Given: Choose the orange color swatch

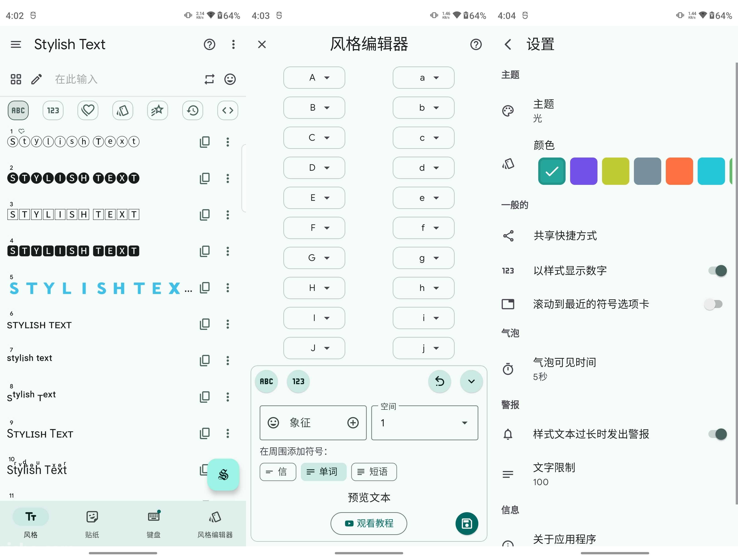Looking at the screenshot, I should (x=679, y=171).
